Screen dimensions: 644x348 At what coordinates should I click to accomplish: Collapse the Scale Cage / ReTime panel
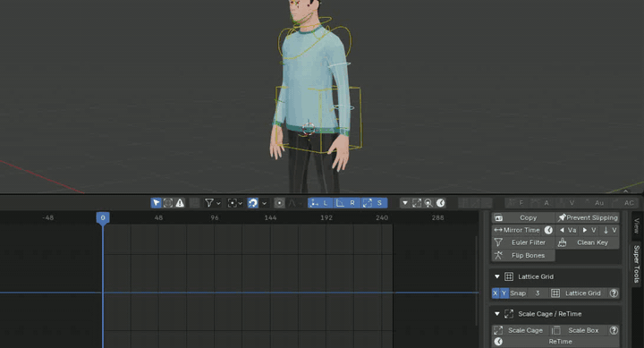click(x=497, y=314)
